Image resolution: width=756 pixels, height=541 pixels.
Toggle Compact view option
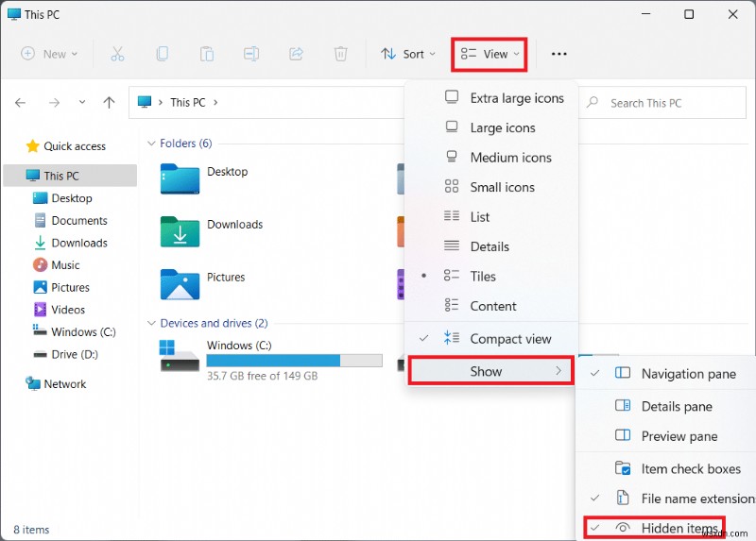click(x=510, y=339)
